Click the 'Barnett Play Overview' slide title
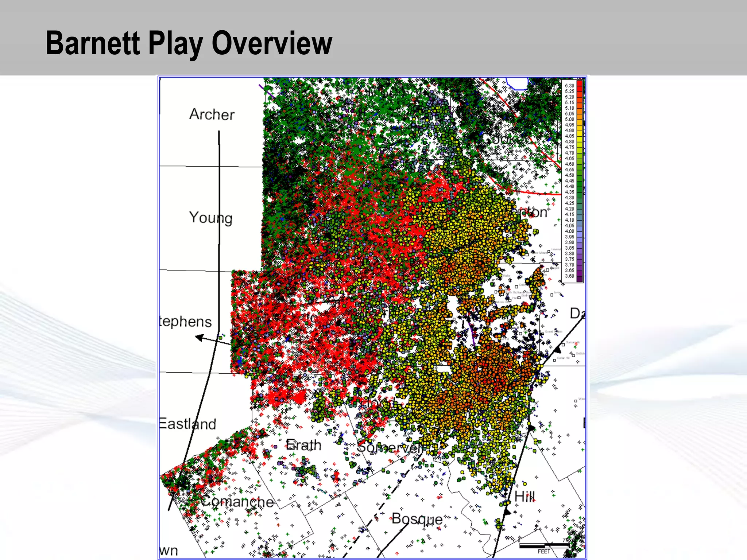Image resolution: width=747 pixels, height=560 pixels. pos(189,44)
